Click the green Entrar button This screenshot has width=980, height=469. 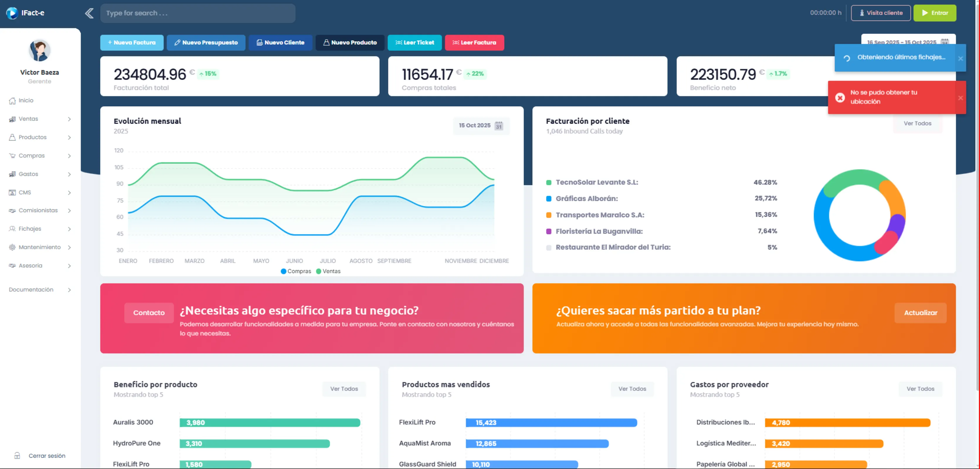coord(935,13)
